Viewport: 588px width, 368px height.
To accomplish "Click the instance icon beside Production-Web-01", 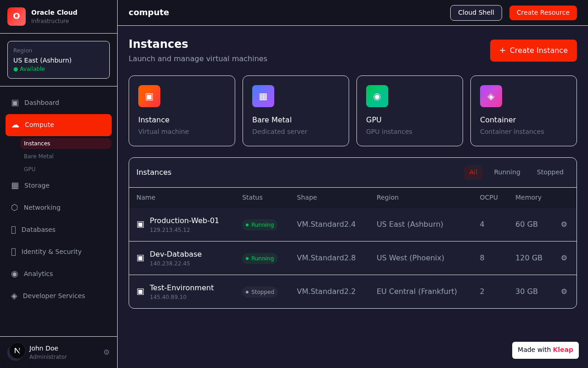I will point(141,224).
